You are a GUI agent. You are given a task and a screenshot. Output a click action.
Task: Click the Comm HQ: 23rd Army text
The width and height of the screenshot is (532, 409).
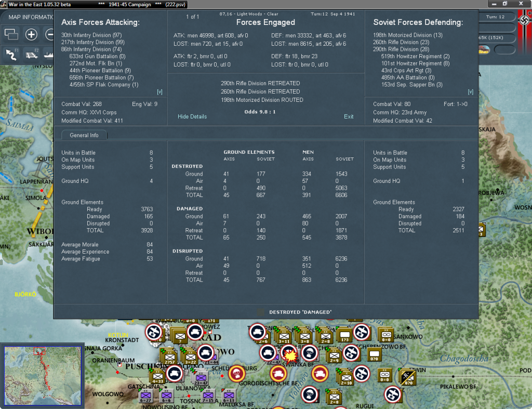point(400,112)
